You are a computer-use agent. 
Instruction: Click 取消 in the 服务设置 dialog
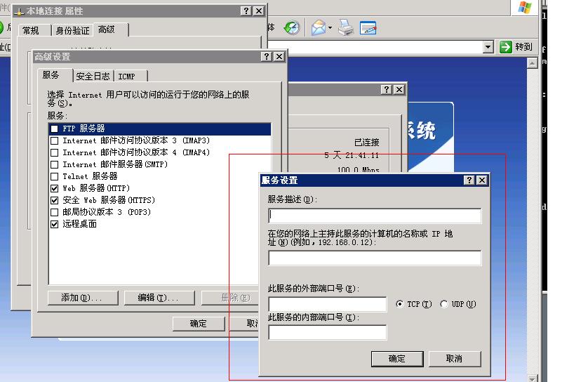[455, 359]
